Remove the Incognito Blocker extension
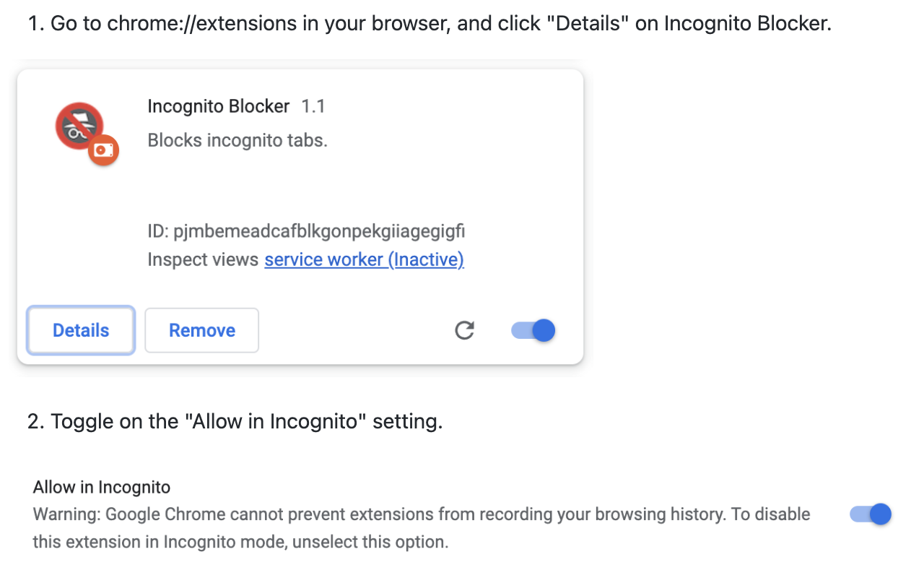This screenshot has width=924, height=578. pyautogui.click(x=201, y=330)
